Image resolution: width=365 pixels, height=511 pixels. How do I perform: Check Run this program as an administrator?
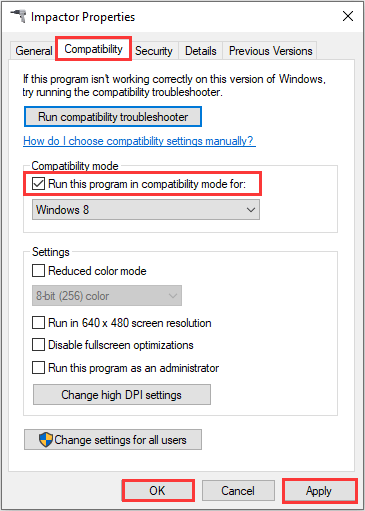(38, 368)
